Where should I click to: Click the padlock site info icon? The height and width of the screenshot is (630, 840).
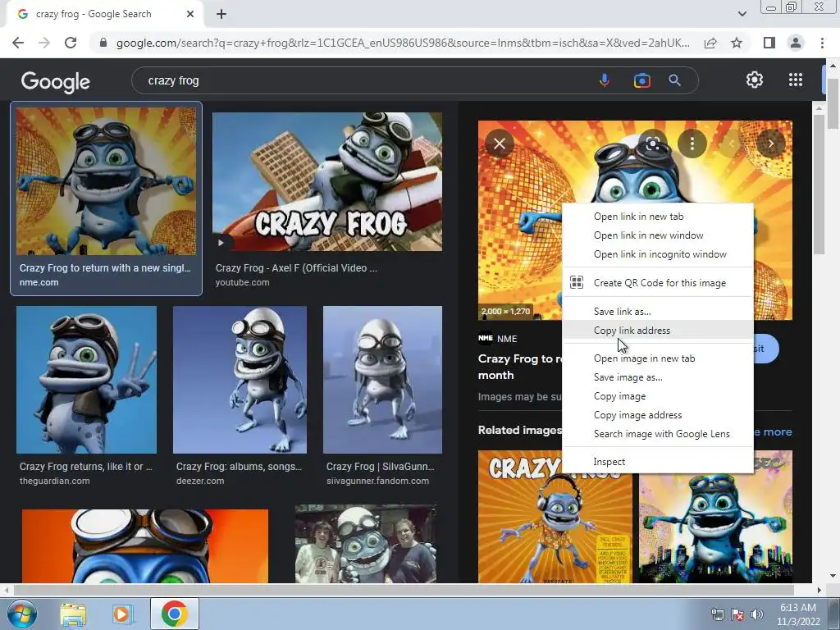103,43
